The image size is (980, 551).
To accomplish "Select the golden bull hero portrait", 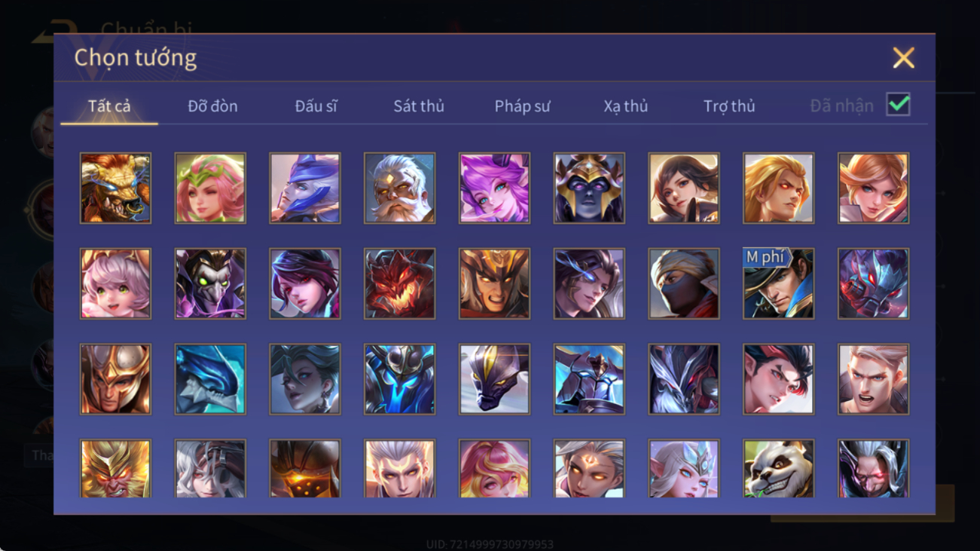I will (x=115, y=188).
